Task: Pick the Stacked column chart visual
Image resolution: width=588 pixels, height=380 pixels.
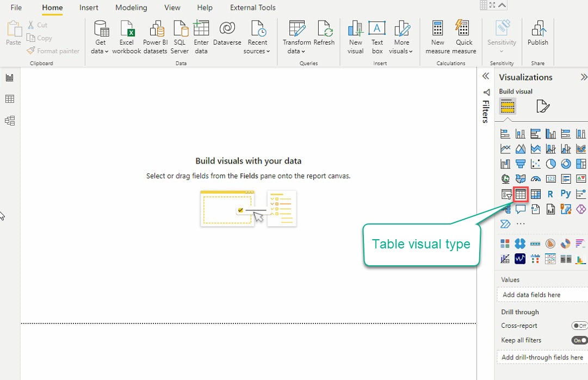Action: tap(520, 134)
